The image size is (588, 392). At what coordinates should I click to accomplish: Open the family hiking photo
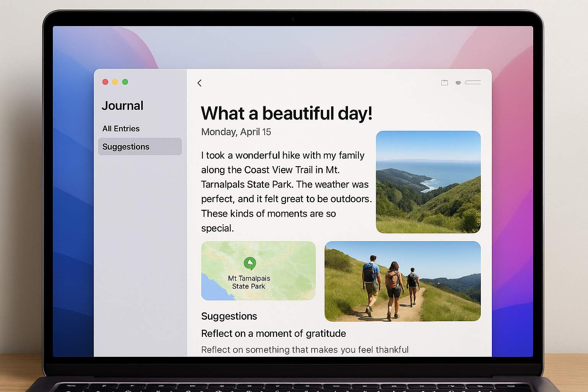click(402, 281)
